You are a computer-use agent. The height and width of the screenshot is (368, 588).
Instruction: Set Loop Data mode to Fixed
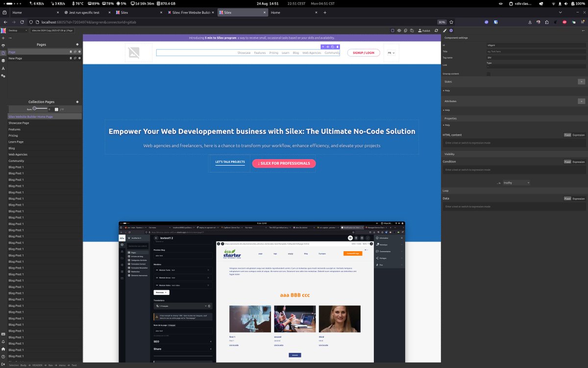pos(567,199)
